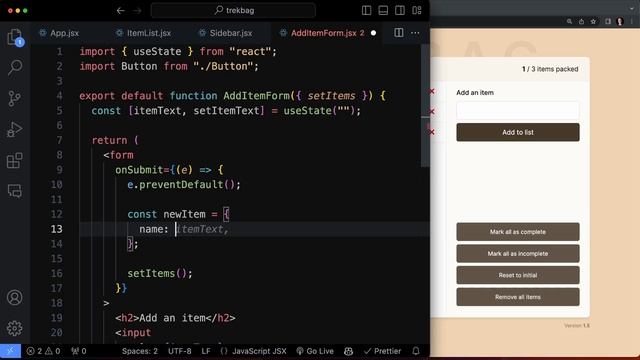Place cursor on line 16 setItems call
The image size is (640, 360).
(x=160, y=273)
